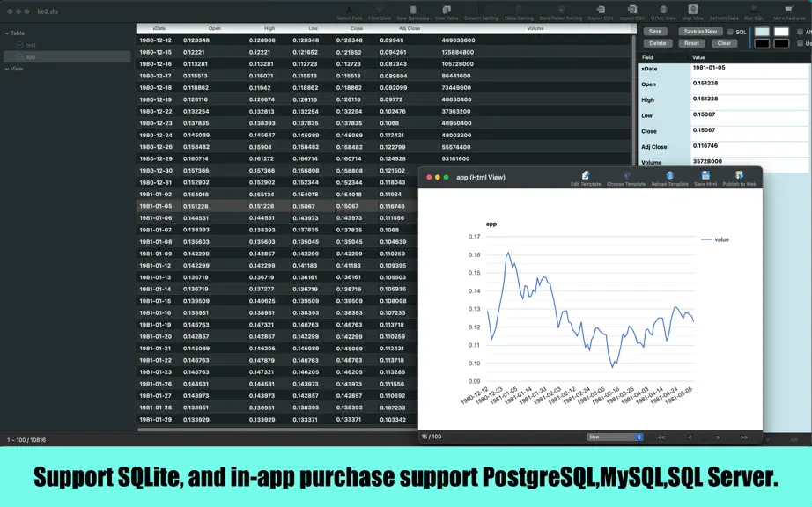812x507 pixels.
Task: Collapse the View tree section
Action: (x=7, y=69)
